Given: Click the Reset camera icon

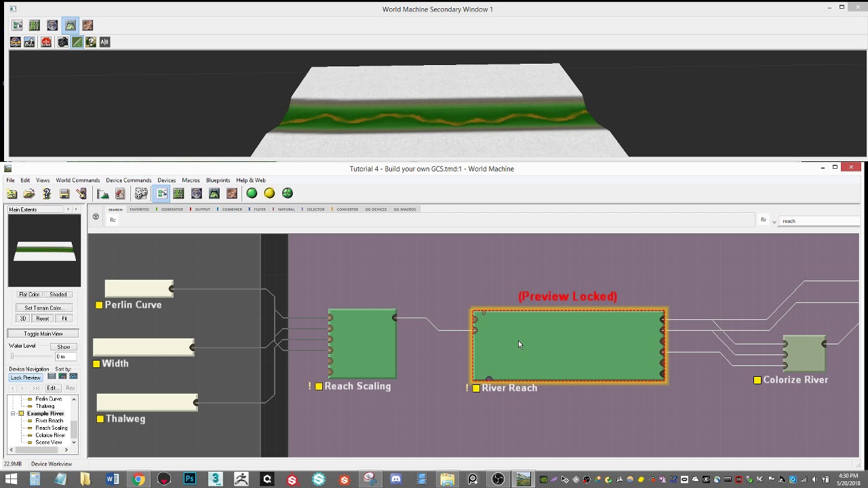Looking at the screenshot, I should point(46,42).
